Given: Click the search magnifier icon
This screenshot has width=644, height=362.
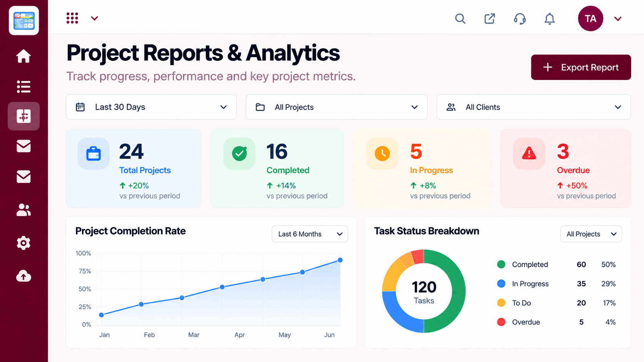Looking at the screenshot, I should point(460,18).
